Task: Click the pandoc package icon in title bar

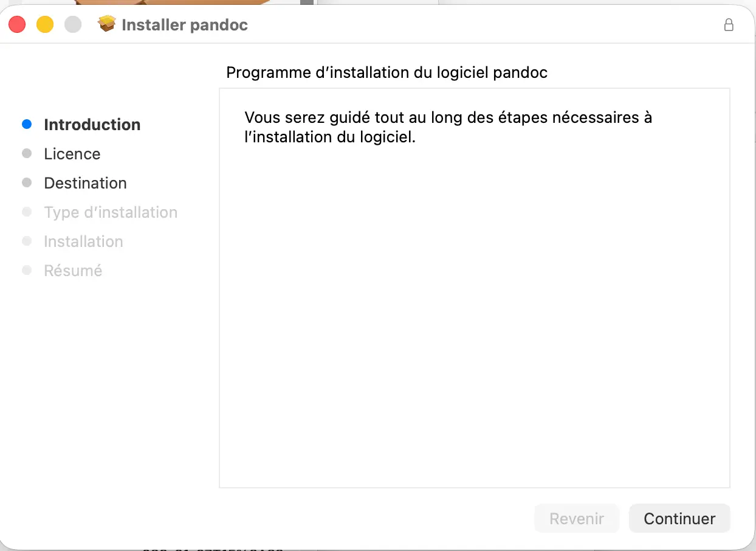Action: [106, 24]
